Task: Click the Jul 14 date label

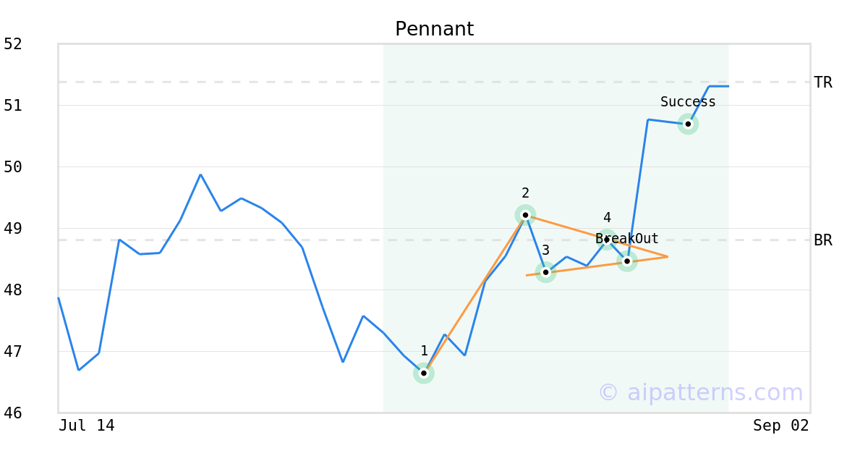Action: tap(87, 426)
